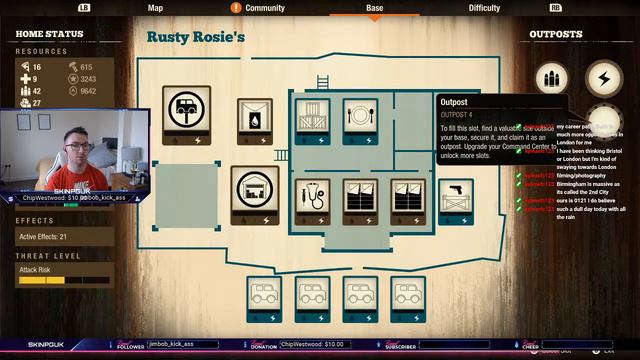The image size is (640, 360).
Task: Click the LB bumper icon
Action: 84,7
